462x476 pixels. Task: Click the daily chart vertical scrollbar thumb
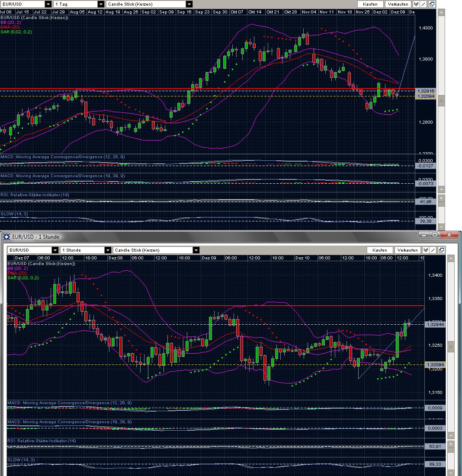point(441,100)
